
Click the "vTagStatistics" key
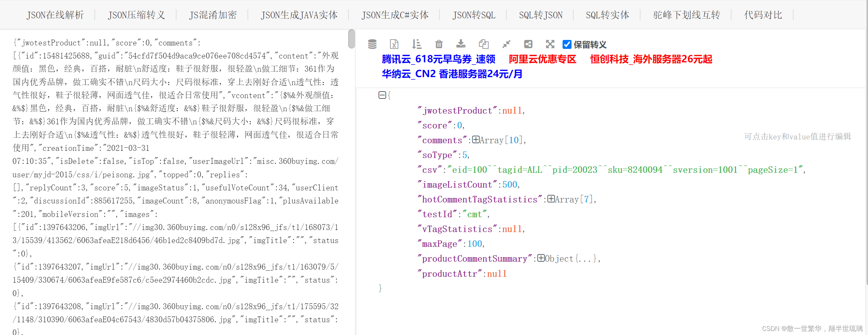457,229
